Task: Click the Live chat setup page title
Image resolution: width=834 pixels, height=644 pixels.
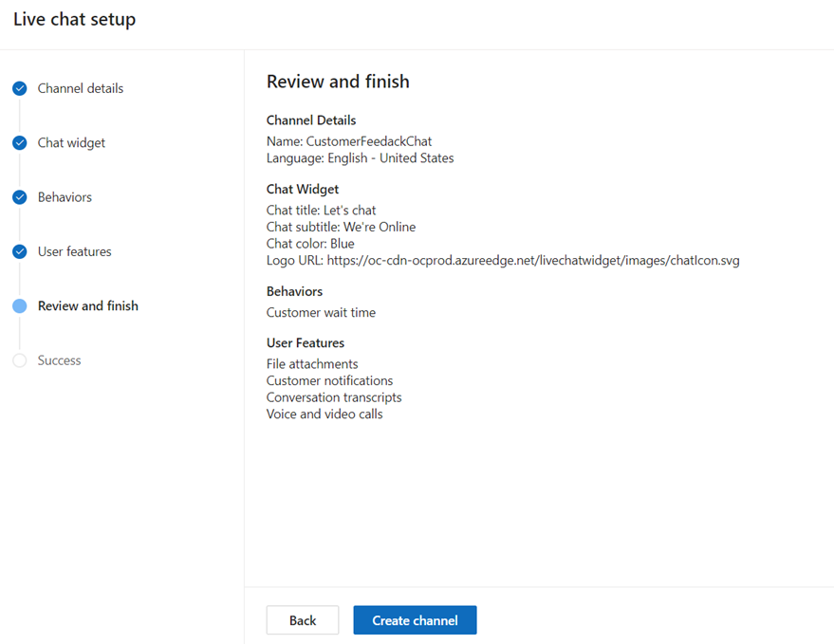Action: click(74, 20)
